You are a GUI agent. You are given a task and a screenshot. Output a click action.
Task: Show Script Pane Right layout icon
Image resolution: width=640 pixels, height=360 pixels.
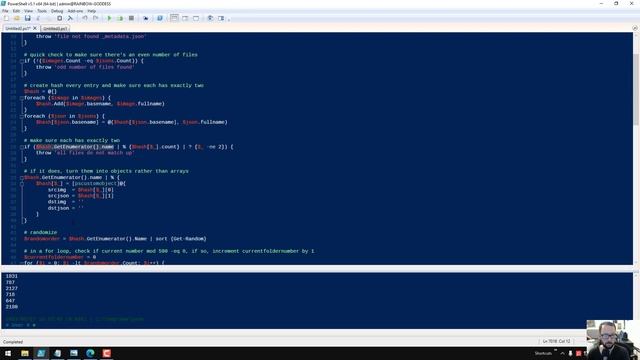pos(185,18)
